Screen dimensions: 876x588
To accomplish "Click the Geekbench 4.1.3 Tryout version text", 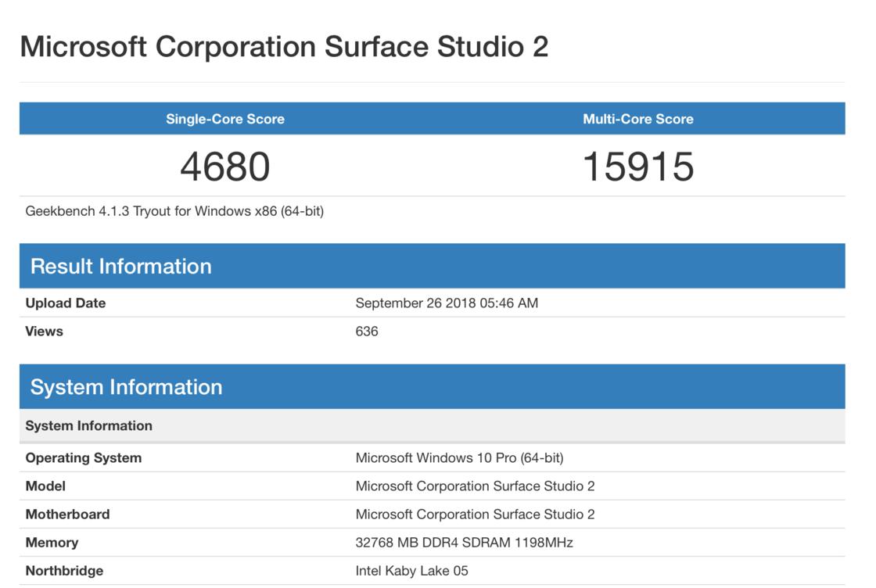I will pyautogui.click(x=174, y=211).
